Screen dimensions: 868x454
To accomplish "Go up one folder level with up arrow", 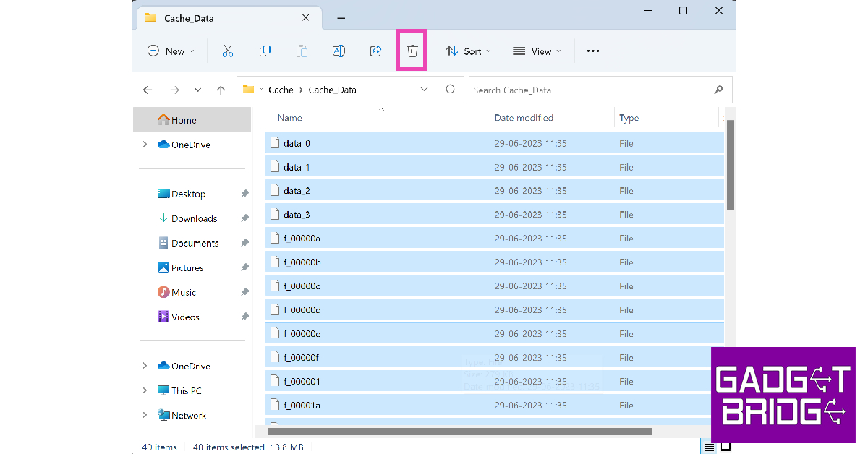I will pyautogui.click(x=221, y=90).
